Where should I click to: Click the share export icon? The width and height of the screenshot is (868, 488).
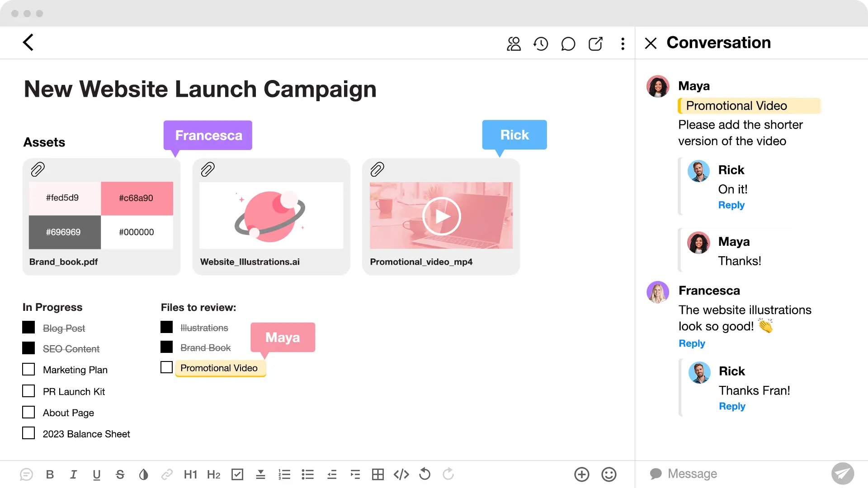[x=595, y=44]
